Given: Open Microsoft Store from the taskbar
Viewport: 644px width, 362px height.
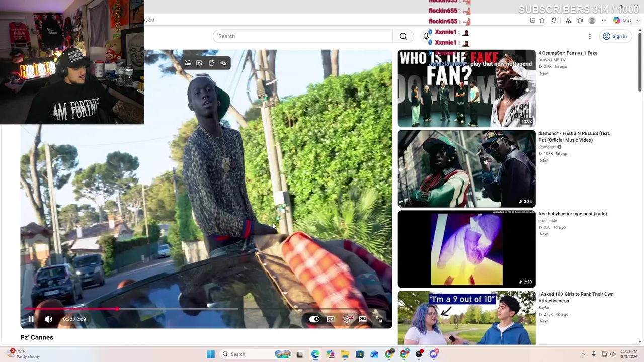Looking at the screenshot, I should [360, 354].
